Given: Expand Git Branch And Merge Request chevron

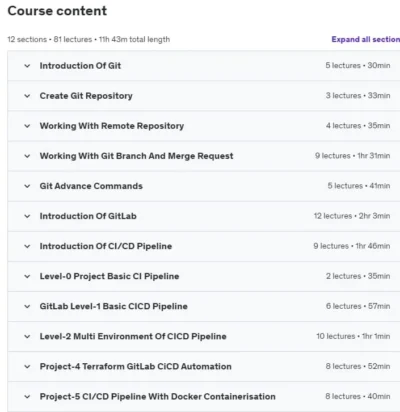Looking at the screenshot, I should coord(27,156).
